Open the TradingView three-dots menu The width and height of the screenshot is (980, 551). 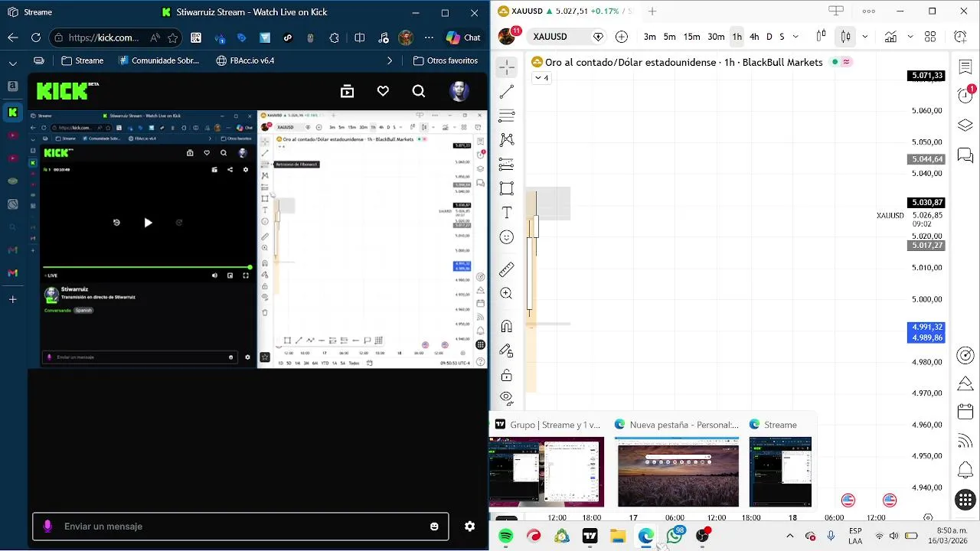click(868, 11)
